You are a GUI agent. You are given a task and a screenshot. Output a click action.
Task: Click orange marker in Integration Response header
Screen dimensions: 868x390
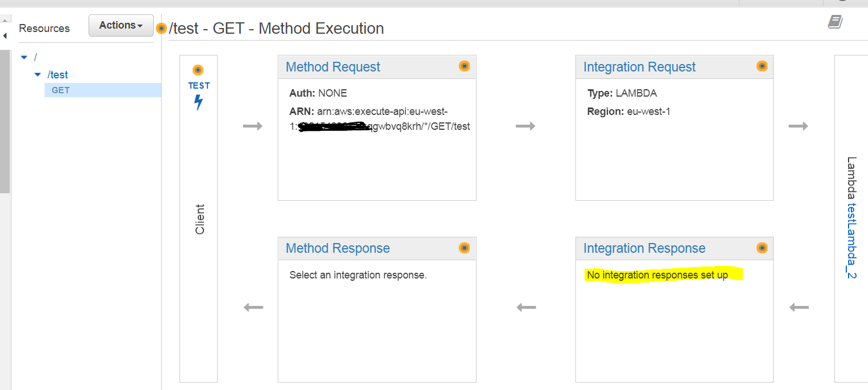(x=762, y=248)
